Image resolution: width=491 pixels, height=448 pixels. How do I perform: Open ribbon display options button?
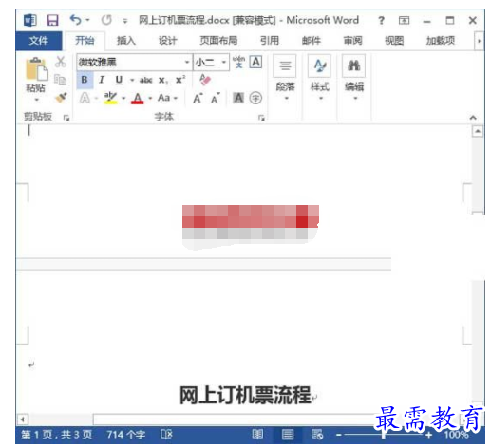click(x=404, y=21)
